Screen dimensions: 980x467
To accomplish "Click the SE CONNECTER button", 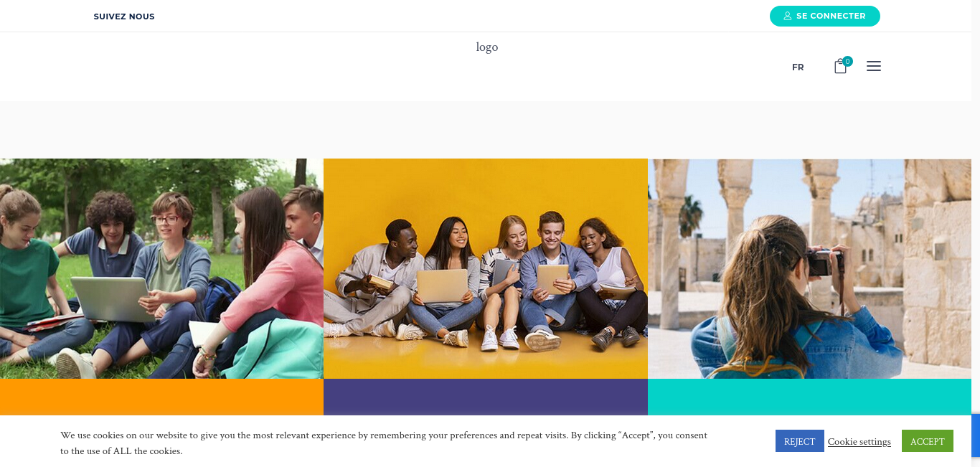I will coord(825,16).
